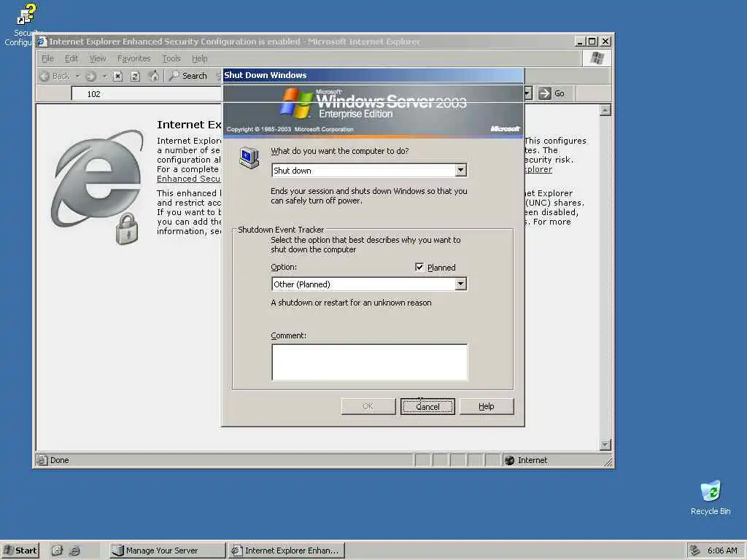747x560 pixels.
Task: Click the Internet Explorer icon in title bar
Action: pos(42,42)
